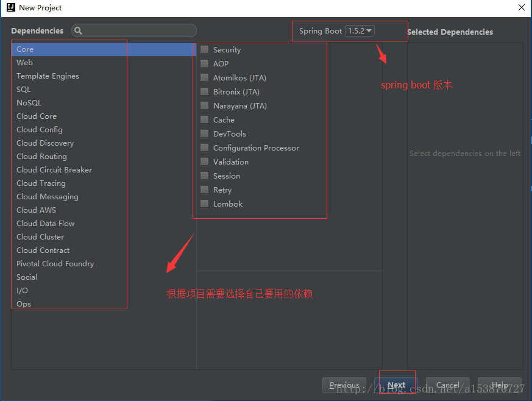Choose the Social category
The width and height of the screenshot is (532, 401).
click(104, 277)
